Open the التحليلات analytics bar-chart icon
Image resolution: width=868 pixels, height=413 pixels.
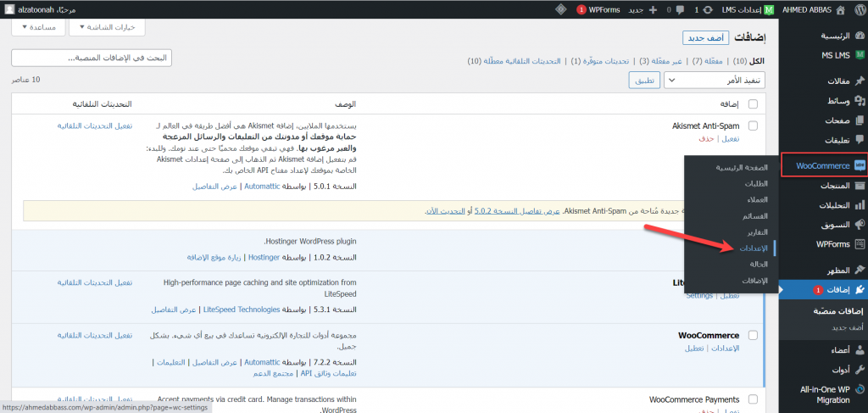coord(860,205)
